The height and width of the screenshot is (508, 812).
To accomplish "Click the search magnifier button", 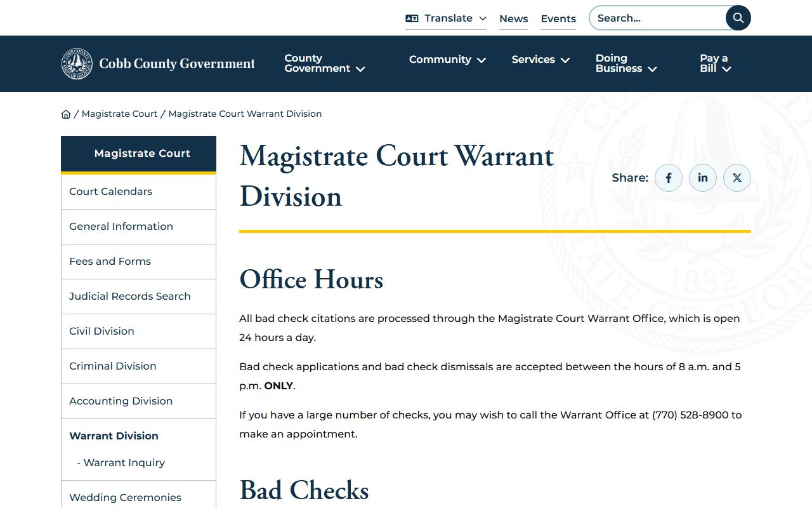I will point(738,18).
